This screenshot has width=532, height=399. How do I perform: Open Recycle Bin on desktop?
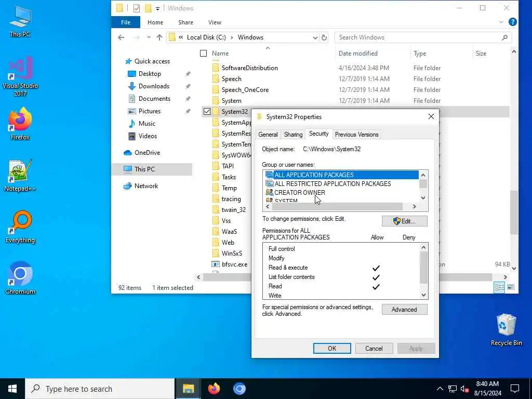pyautogui.click(x=506, y=330)
